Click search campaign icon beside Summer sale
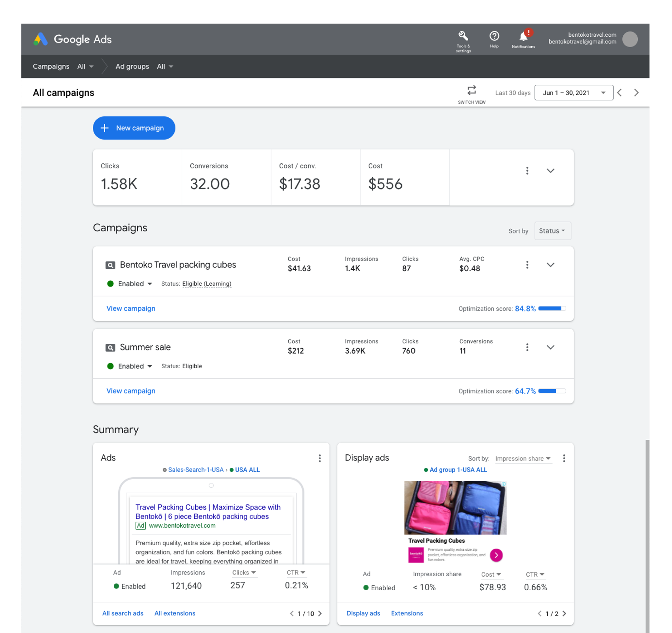The width and height of the screenshot is (672, 633). point(110,348)
